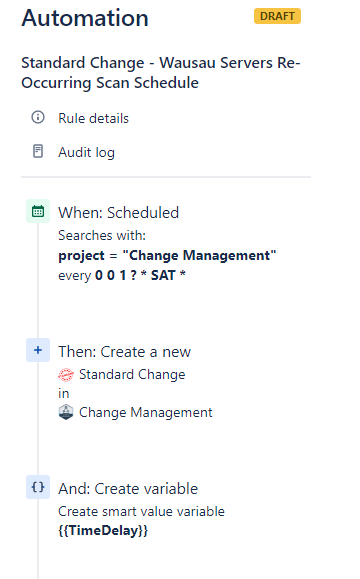This screenshot has height=579, width=360.
Task: Click the {{TimeDelay}} smart value name
Action: [103, 531]
